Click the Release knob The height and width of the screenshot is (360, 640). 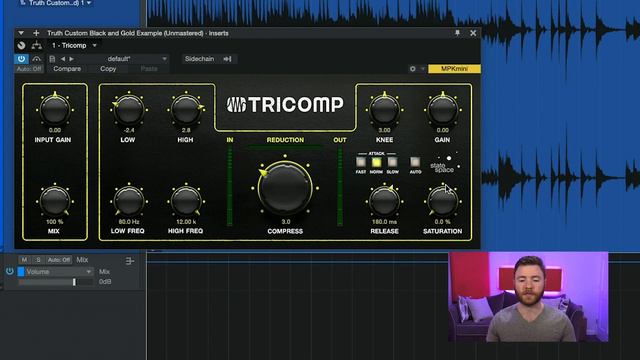384,201
